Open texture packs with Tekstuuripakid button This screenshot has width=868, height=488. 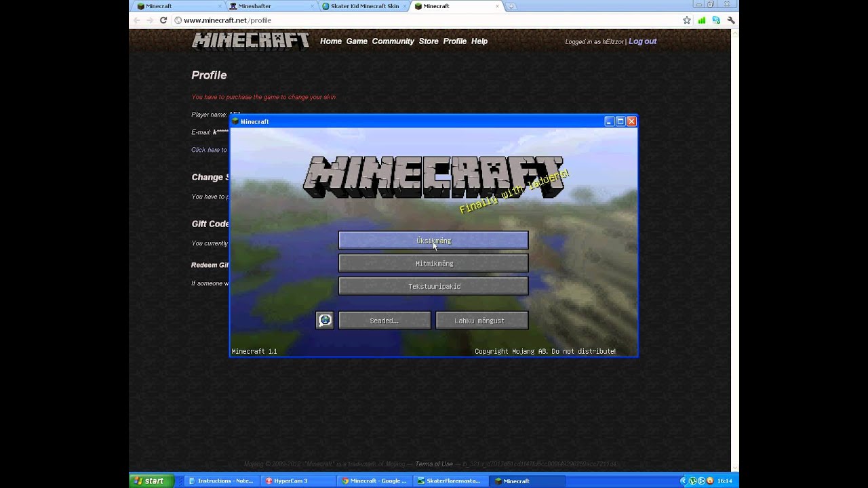click(433, 286)
